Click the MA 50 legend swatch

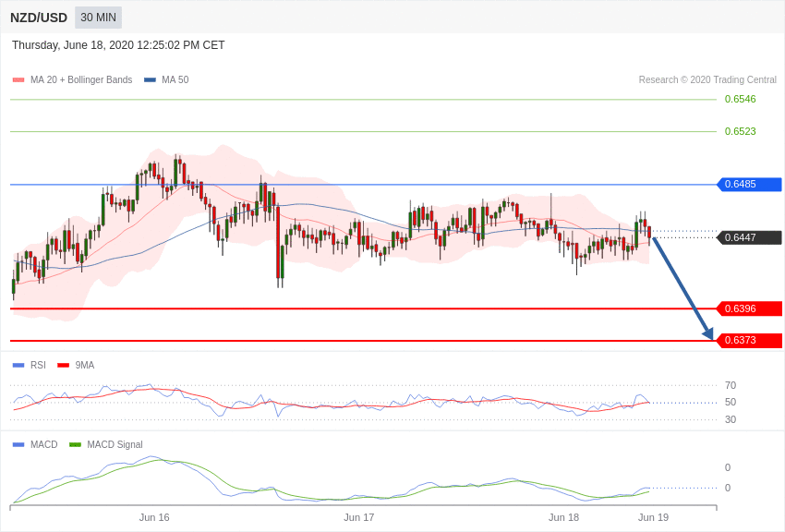point(150,80)
